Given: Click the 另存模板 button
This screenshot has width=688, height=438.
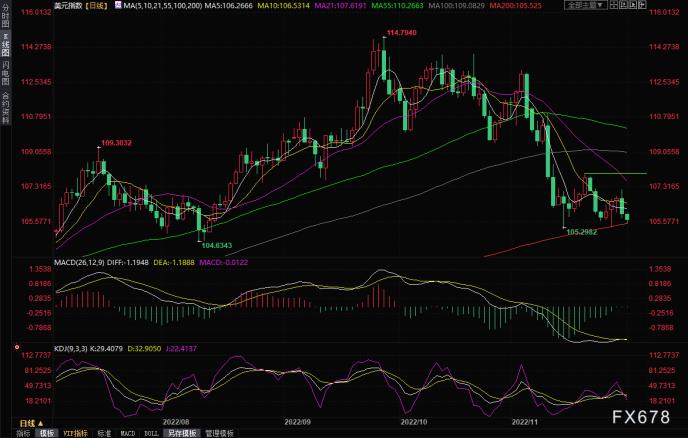Looking at the screenshot, I should (x=181, y=433).
